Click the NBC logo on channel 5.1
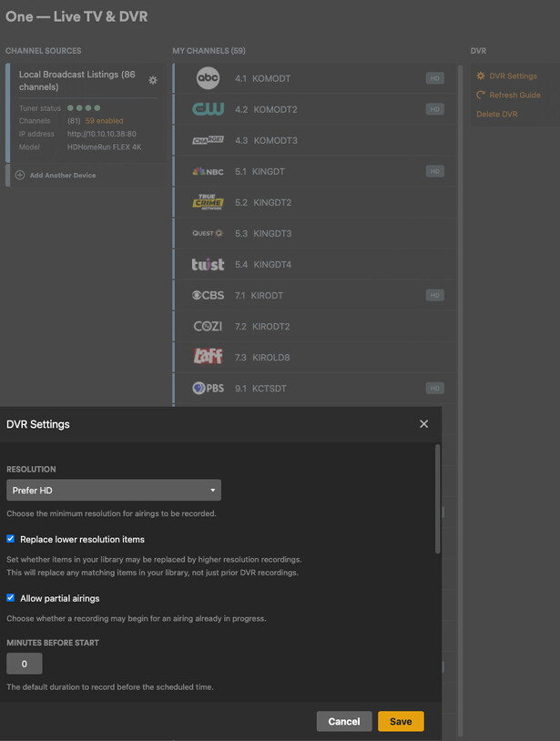The image size is (560, 741). tap(208, 171)
